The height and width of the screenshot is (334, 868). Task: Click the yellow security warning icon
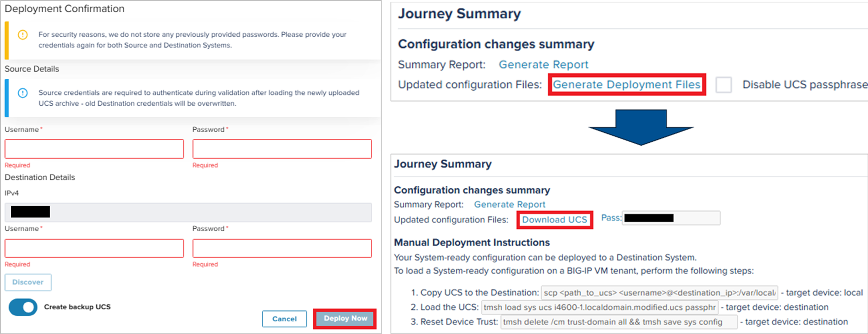[x=22, y=35]
